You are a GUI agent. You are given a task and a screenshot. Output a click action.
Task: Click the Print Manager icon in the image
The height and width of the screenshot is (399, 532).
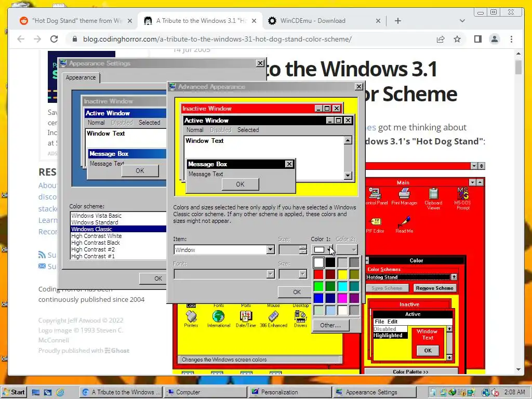click(x=404, y=196)
